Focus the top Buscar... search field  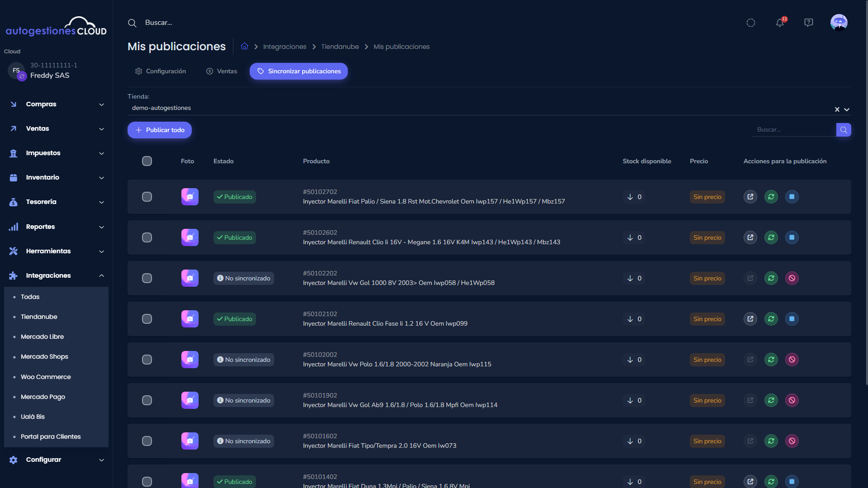pos(159,23)
